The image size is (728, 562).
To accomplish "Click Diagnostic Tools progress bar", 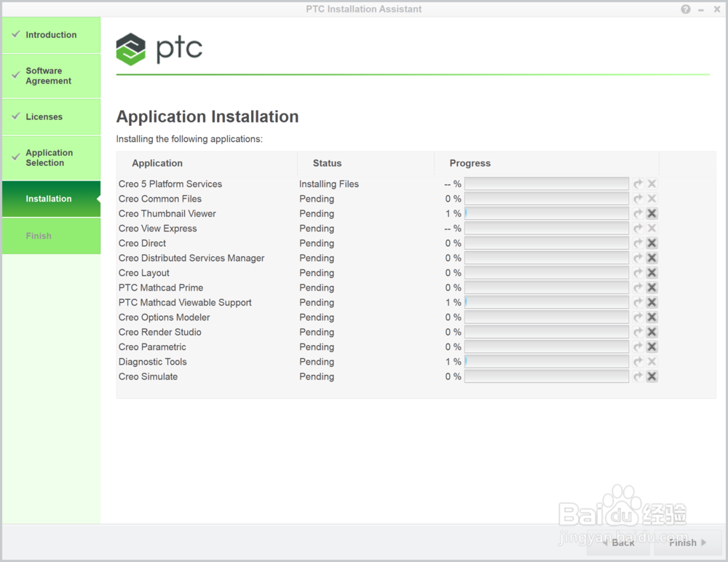I will [x=547, y=362].
